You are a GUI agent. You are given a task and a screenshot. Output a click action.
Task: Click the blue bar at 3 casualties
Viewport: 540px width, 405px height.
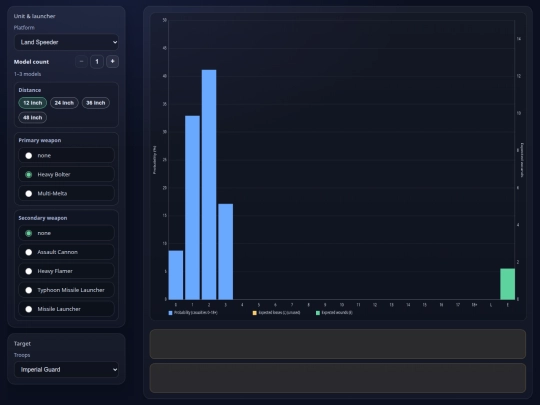coord(226,252)
